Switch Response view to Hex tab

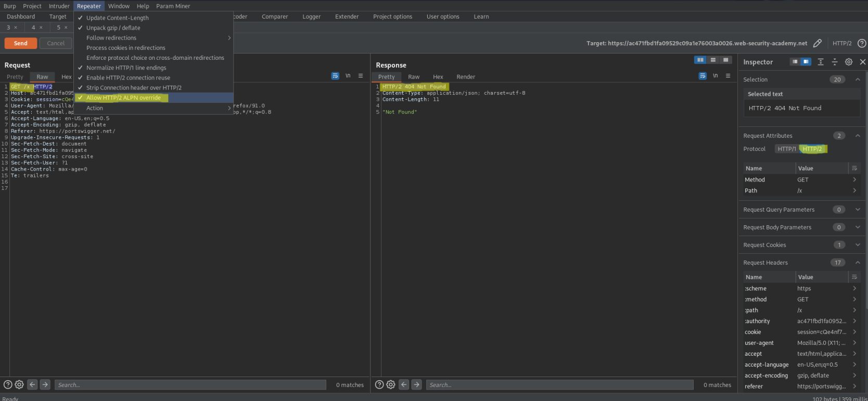point(438,76)
